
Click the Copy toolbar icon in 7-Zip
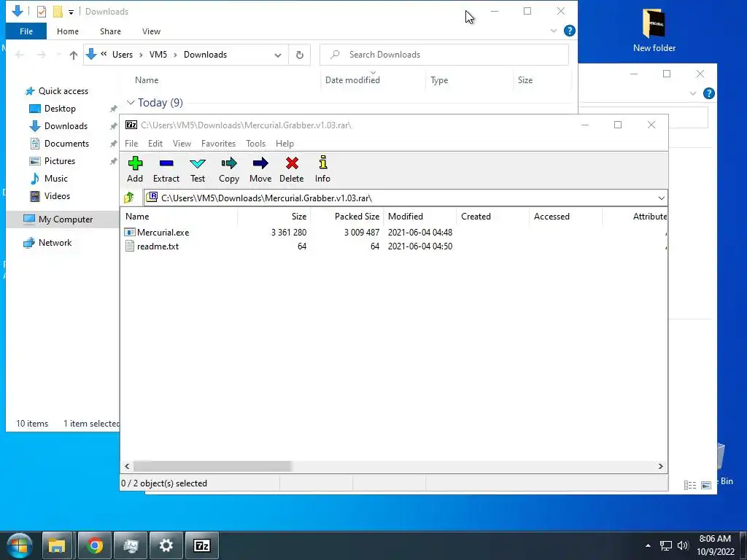228,169
